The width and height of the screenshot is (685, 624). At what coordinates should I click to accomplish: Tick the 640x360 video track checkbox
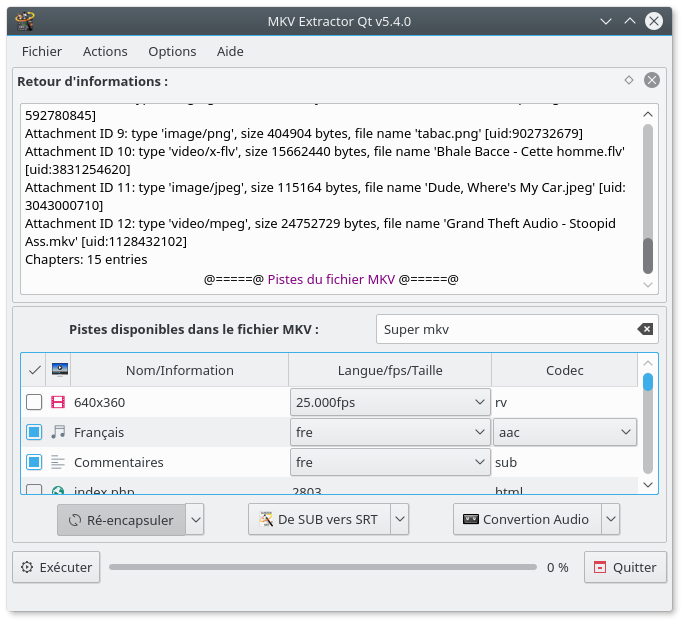click(x=34, y=402)
